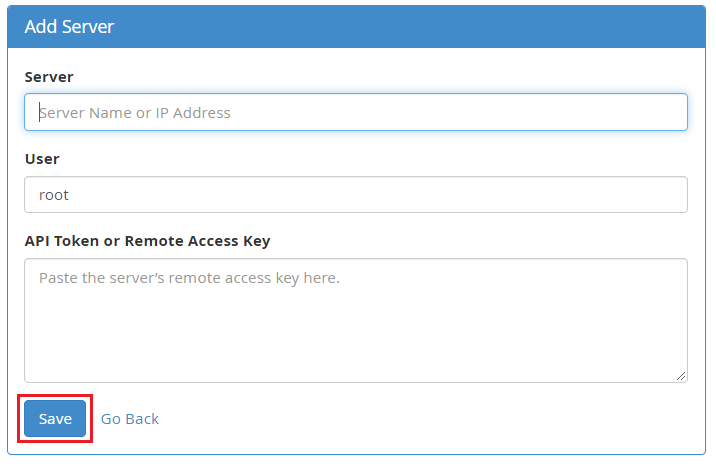Click the blue title bar right of Add Server
The height and width of the screenshot is (464, 716).
(450, 27)
